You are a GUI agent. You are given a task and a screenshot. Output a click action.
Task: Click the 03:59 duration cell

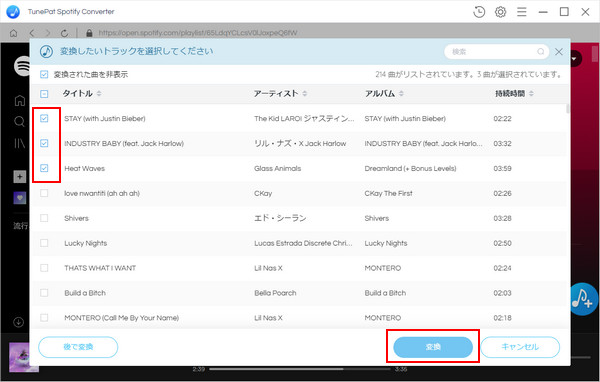pos(502,168)
